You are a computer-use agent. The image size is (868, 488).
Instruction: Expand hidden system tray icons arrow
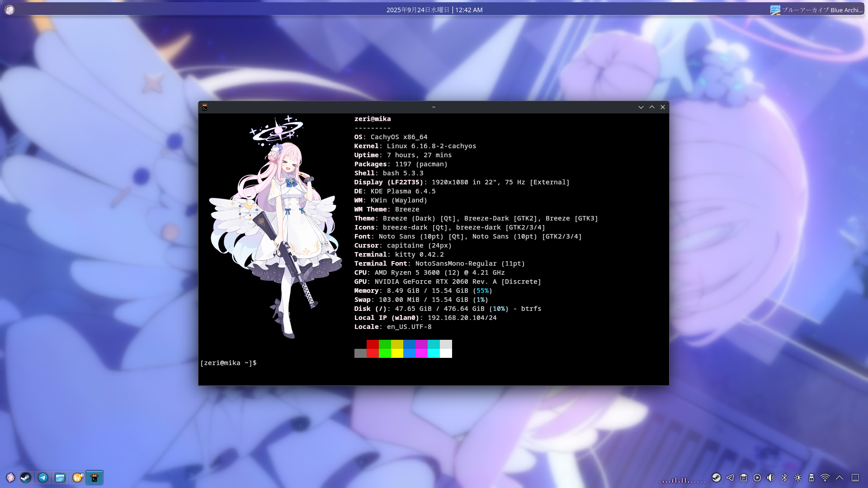[x=840, y=478]
